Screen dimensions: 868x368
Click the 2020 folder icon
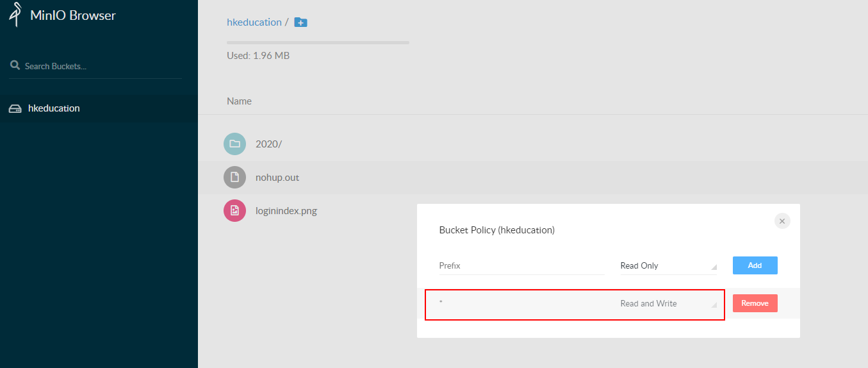(x=234, y=144)
